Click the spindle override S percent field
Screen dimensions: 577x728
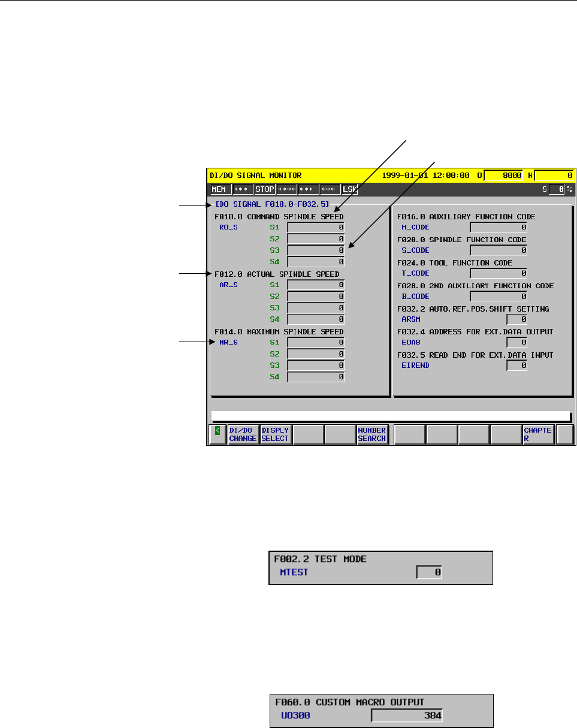click(557, 189)
